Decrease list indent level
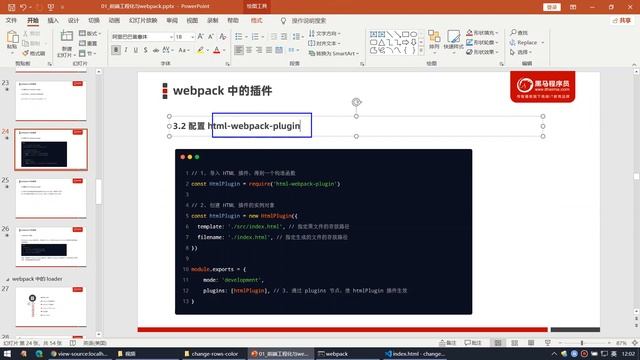Image resolution: width=640 pixels, height=360 pixels. coord(274,37)
